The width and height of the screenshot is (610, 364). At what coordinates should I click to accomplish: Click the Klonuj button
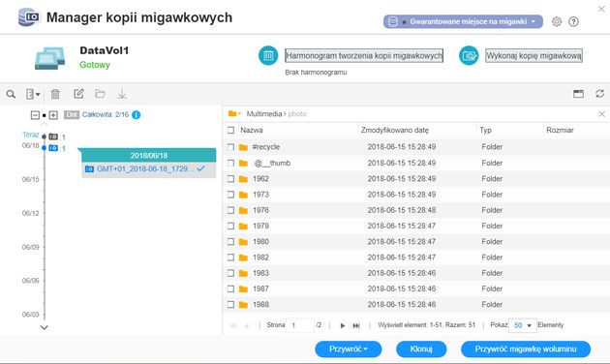tap(421, 349)
